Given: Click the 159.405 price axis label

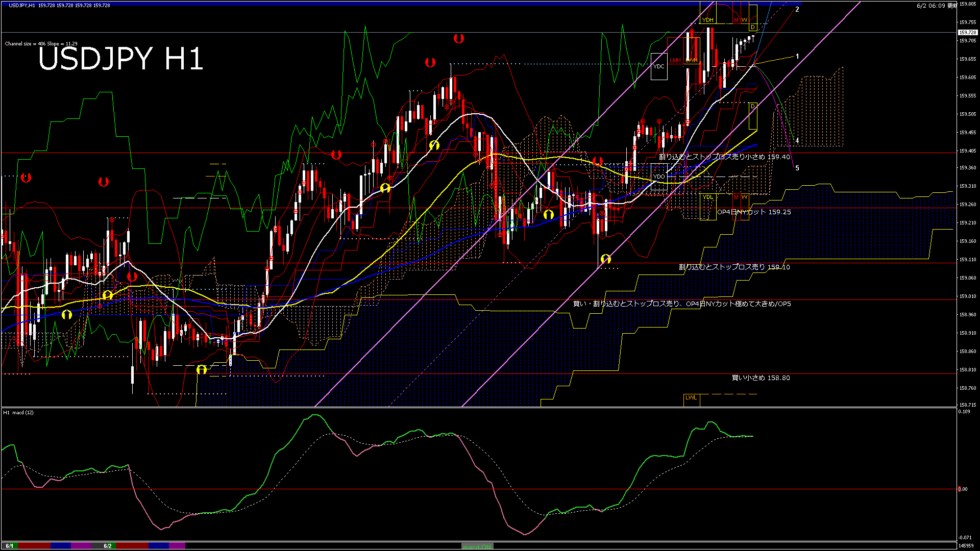Looking at the screenshot, I should (968, 151).
